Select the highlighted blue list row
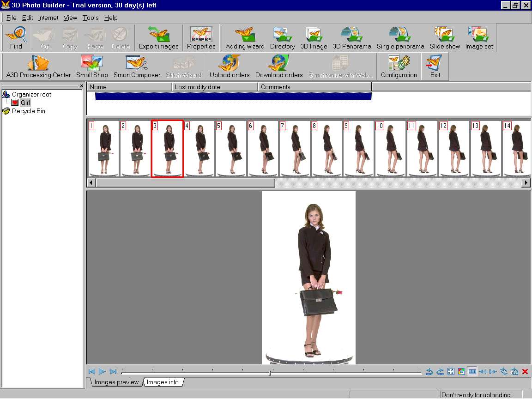The height and width of the screenshot is (399, 532). coord(233,97)
